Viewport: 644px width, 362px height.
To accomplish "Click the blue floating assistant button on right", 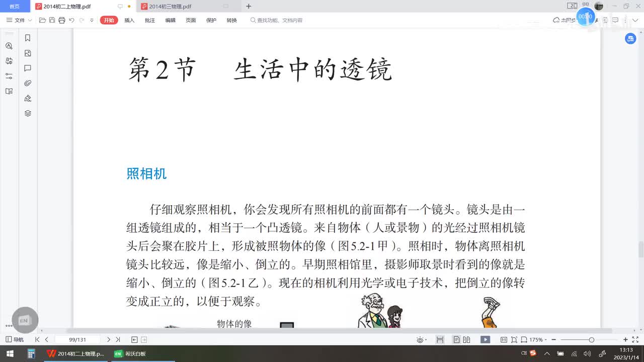I will (x=630, y=39).
